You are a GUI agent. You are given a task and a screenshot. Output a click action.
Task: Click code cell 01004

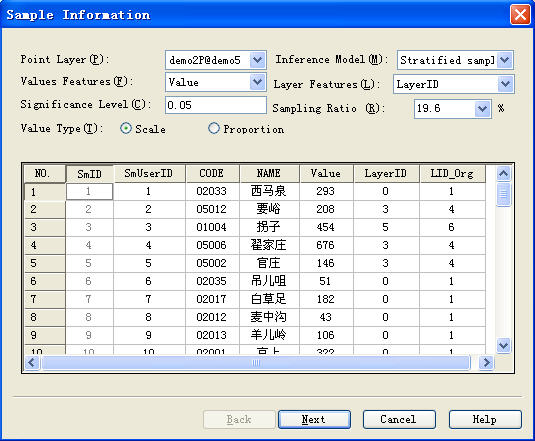(212, 227)
